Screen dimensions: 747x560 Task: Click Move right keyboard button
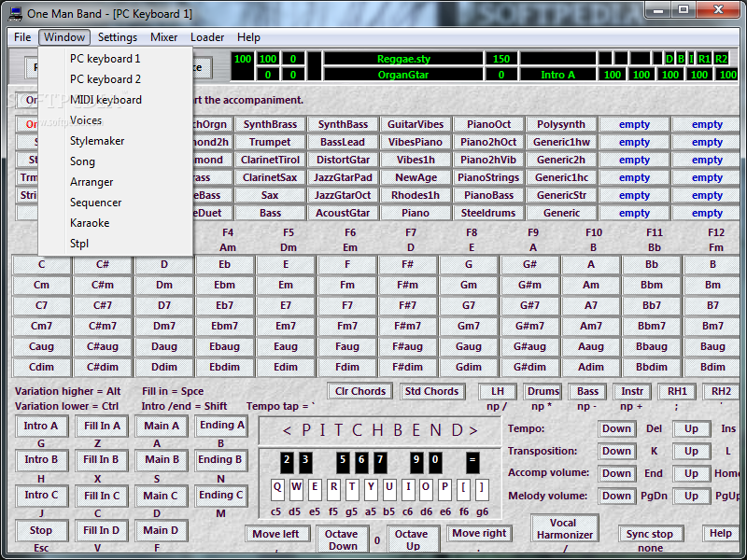[x=479, y=533]
